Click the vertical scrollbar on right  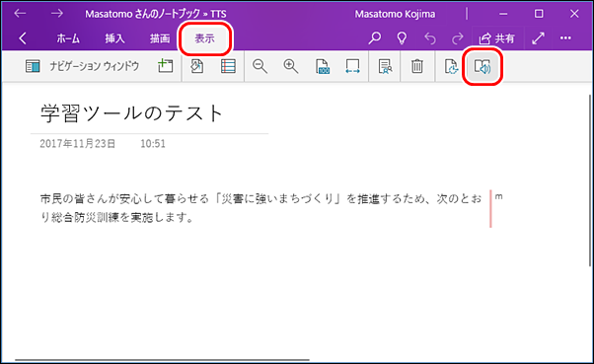pos(591,180)
